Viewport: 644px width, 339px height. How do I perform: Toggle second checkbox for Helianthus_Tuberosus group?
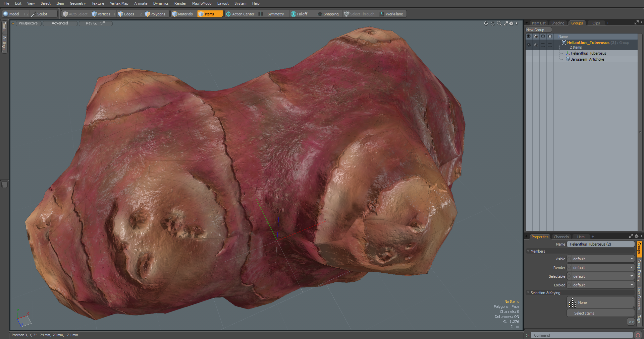[x=550, y=45]
